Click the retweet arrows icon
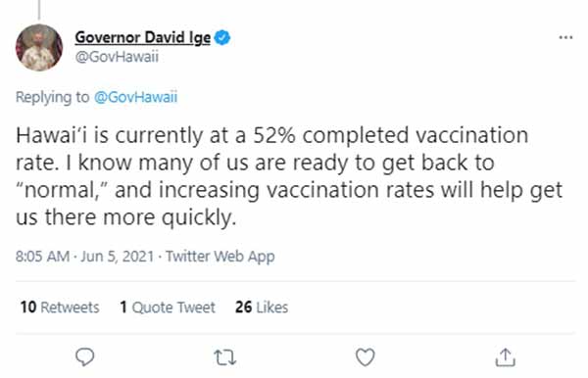Screen dimensions: 588x378 pyautogui.click(x=225, y=357)
